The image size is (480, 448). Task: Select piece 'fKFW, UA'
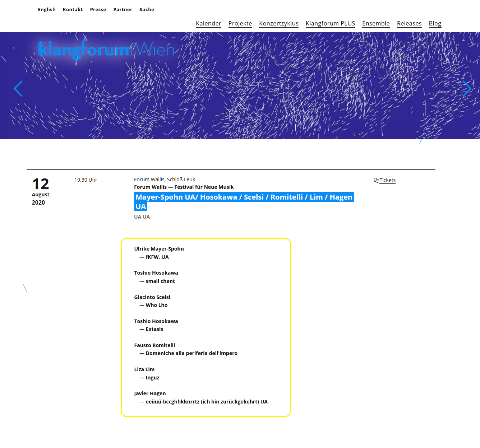(x=157, y=257)
